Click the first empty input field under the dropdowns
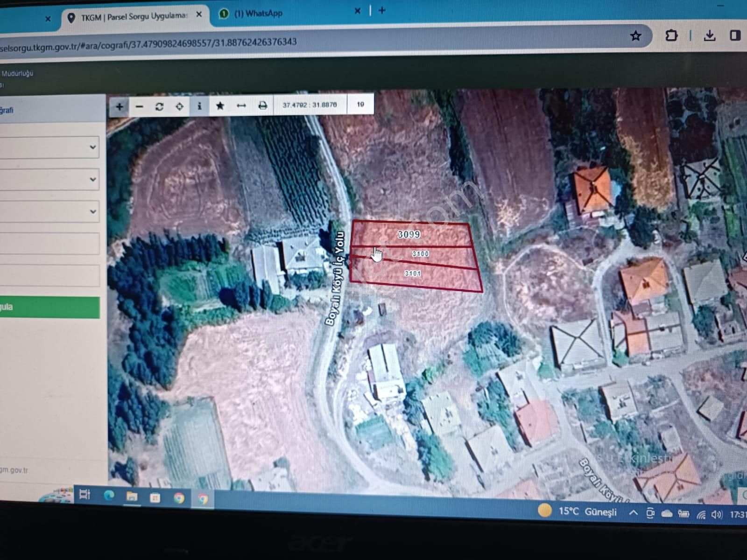Screen dimensions: 747x560 (49, 244)
